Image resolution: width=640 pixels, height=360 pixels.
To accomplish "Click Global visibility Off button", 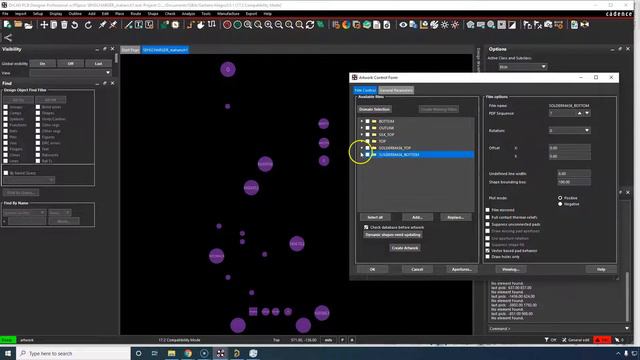I will coord(71,64).
